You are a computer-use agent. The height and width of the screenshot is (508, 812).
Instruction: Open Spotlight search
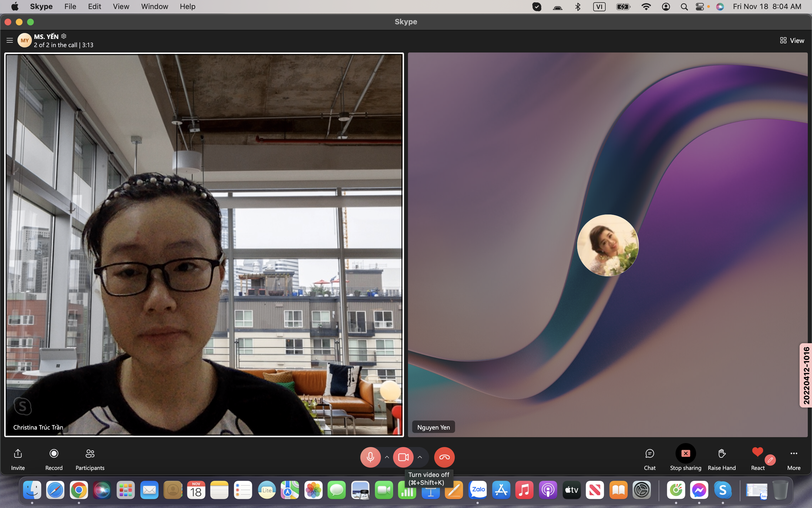(684, 6)
